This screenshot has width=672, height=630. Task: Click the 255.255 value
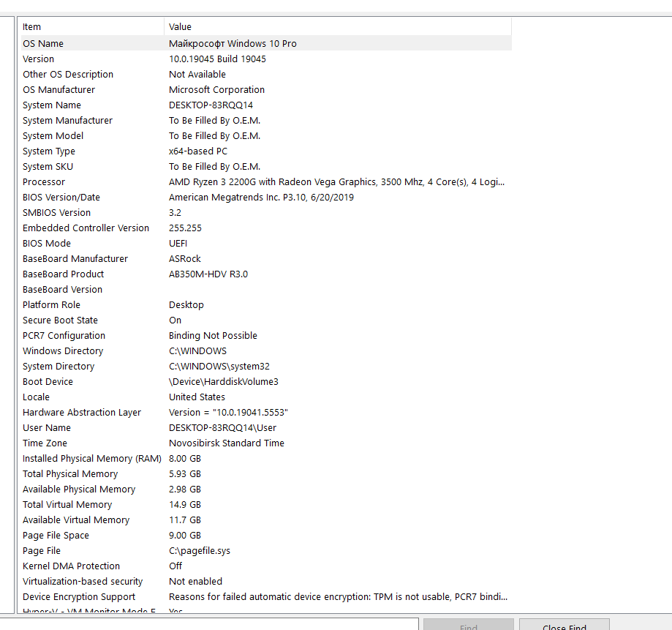tap(185, 228)
